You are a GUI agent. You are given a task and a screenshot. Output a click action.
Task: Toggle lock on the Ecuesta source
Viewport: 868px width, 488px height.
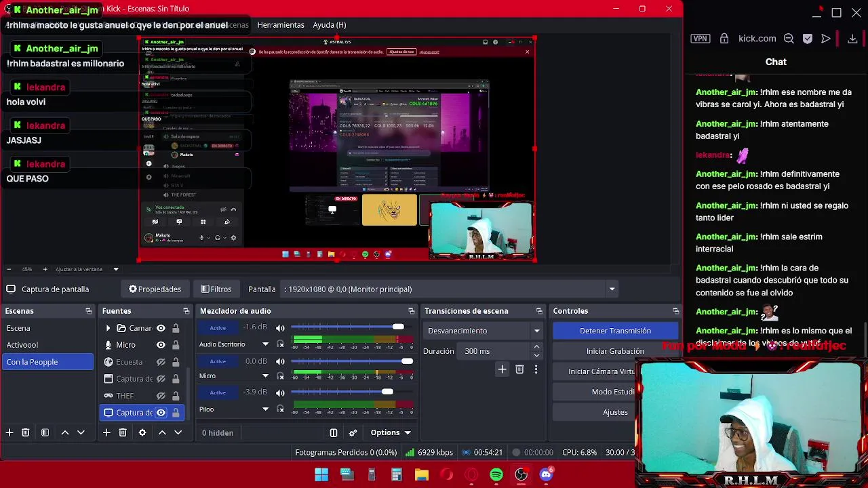tap(176, 362)
